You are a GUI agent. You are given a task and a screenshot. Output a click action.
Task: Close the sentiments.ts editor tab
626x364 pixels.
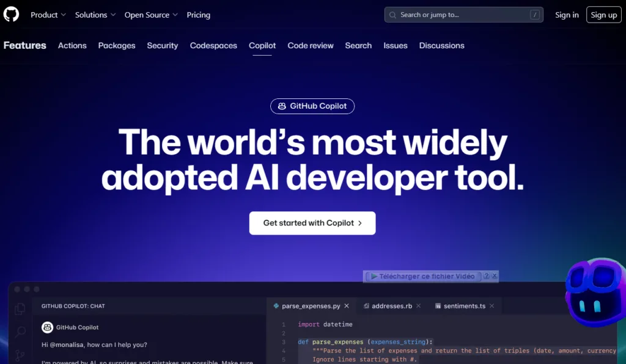[x=492, y=306]
